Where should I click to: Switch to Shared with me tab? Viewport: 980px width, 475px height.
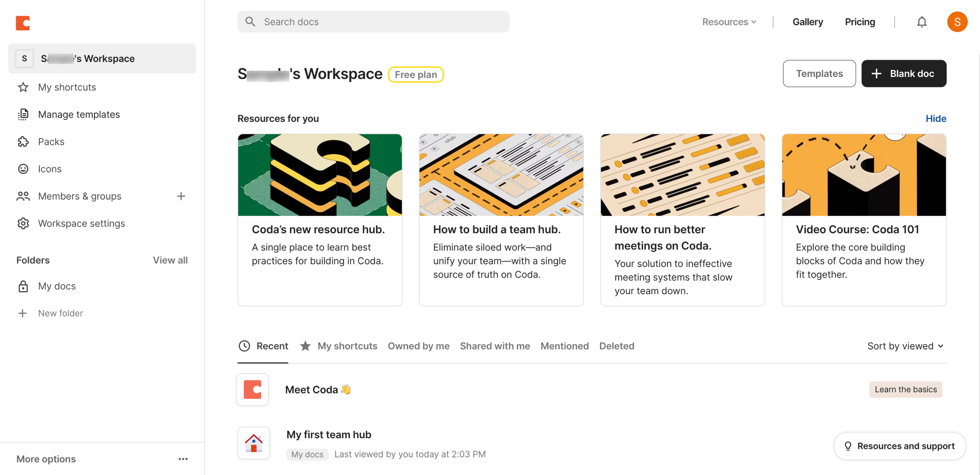click(x=495, y=346)
